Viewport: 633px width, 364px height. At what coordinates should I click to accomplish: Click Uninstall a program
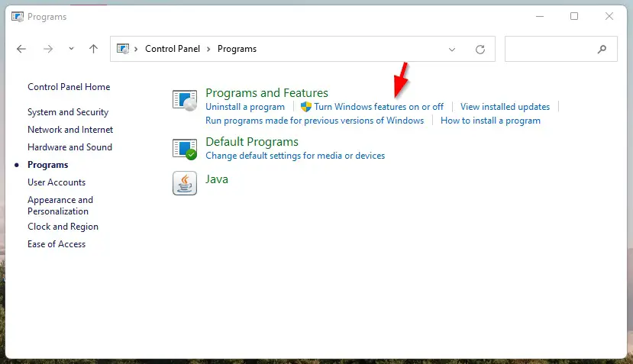[245, 107]
